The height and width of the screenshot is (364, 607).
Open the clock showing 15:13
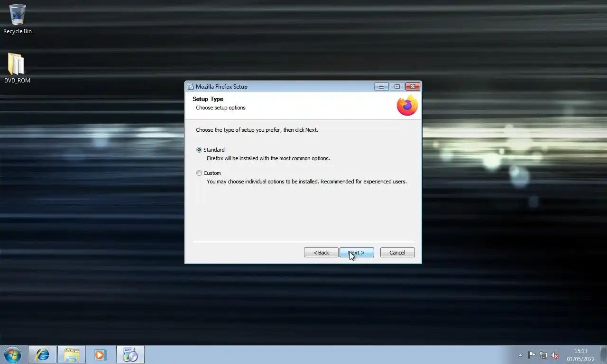click(x=580, y=355)
